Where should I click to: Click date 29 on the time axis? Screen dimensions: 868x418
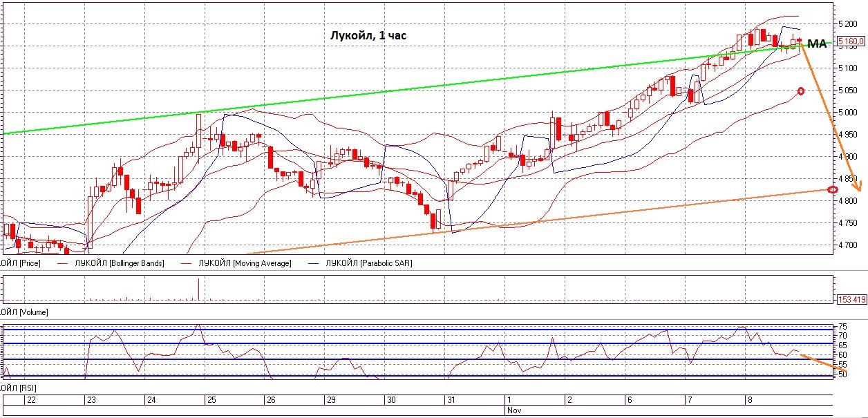tap(331, 400)
